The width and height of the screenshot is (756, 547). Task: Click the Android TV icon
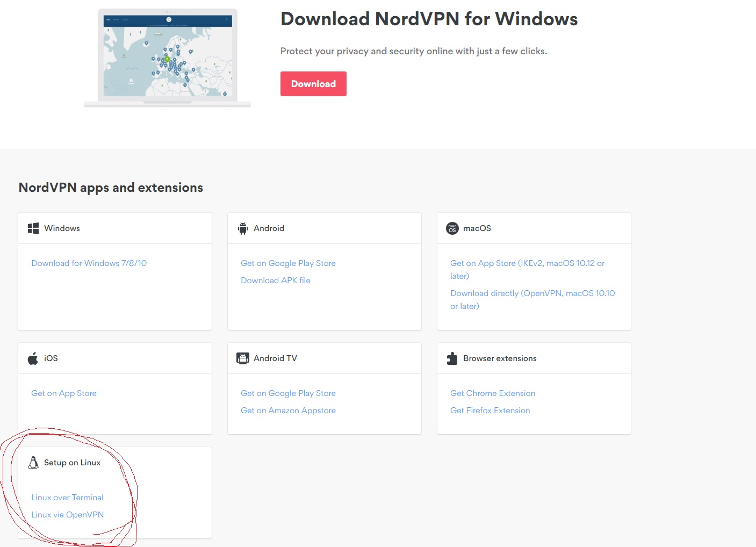click(x=243, y=358)
